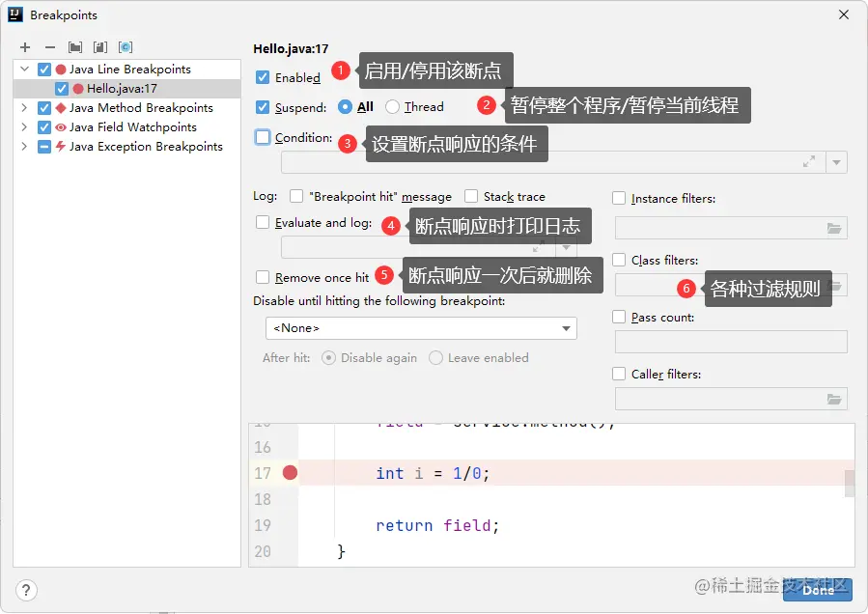Toggle Group by class icon
868x614 pixels.
[x=126, y=47]
